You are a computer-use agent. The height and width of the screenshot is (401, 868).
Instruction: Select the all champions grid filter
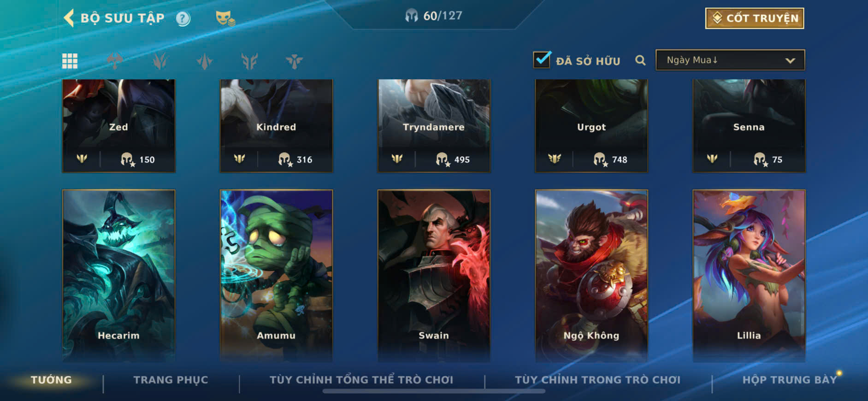tap(70, 61)
